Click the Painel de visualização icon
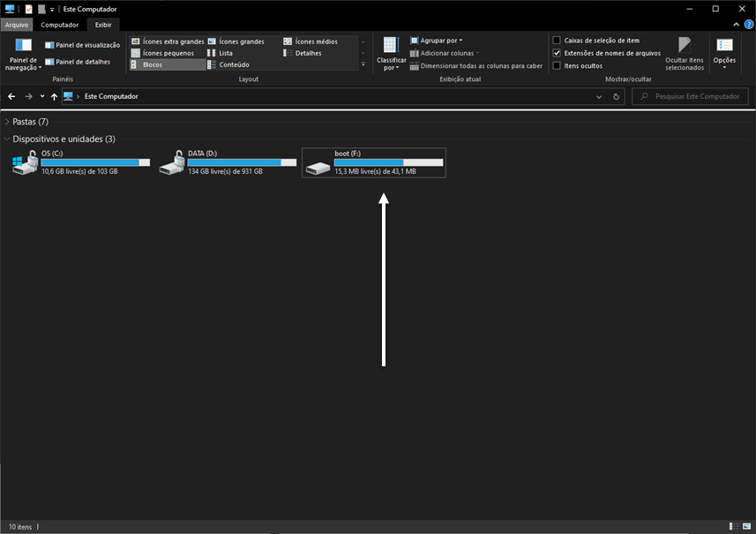Viewport: 756px width, 534px height. 49,45
